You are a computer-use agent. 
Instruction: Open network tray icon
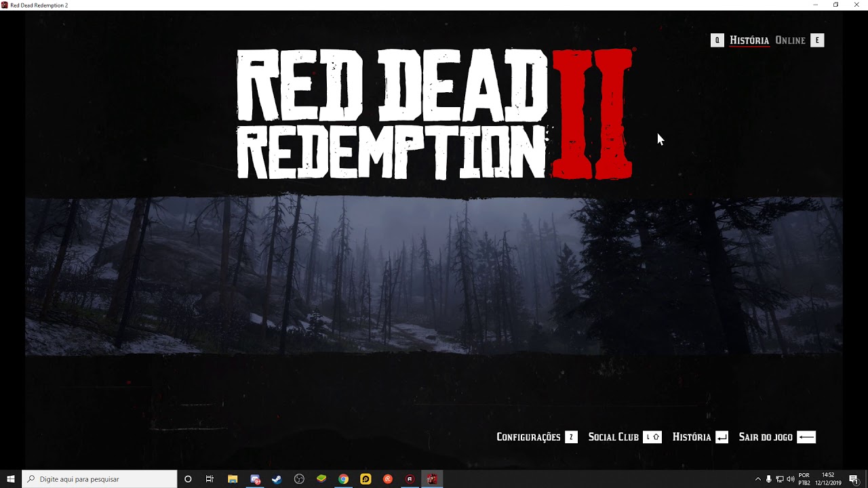[779, 479]
